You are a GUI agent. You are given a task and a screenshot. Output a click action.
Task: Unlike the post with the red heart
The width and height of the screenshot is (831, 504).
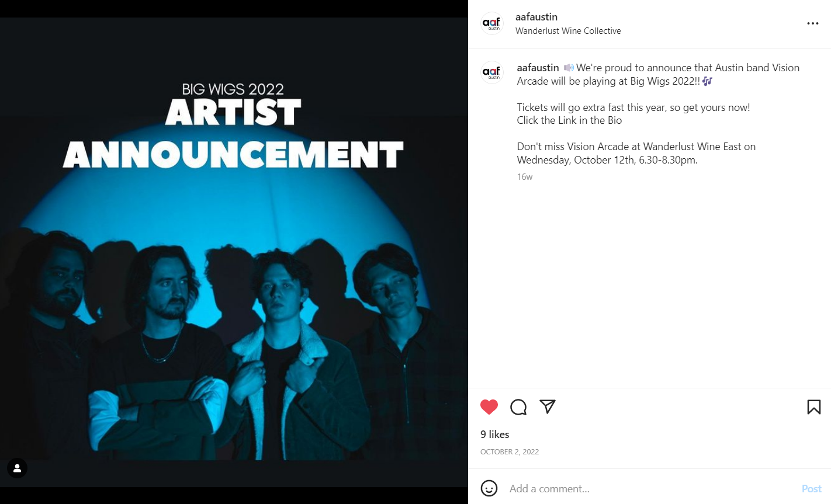pyautogui.click(x=489, y=407)
